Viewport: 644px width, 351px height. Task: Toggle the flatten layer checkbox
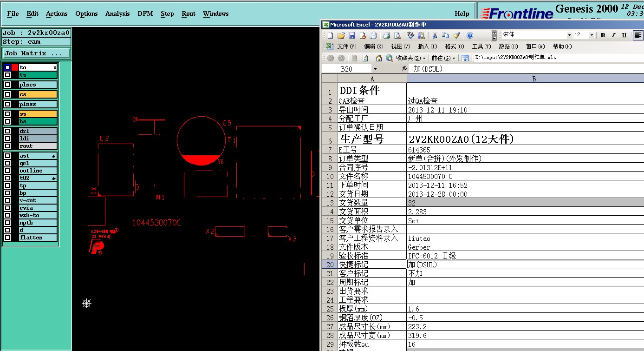(7, 238)
